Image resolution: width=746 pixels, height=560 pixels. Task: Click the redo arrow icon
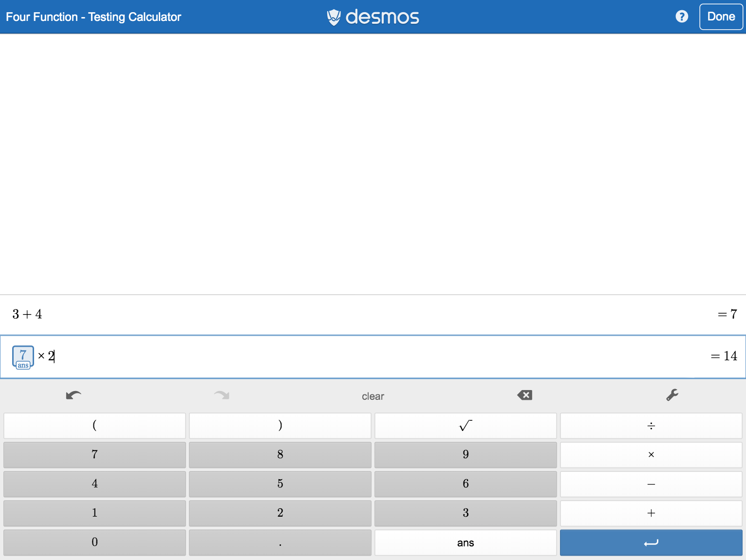pos(222,395)
